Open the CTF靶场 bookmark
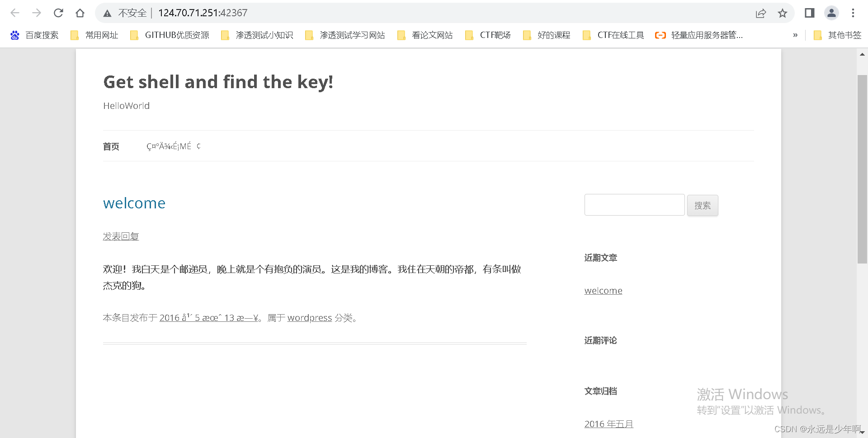The image size is (868, 438). point(495,35)
